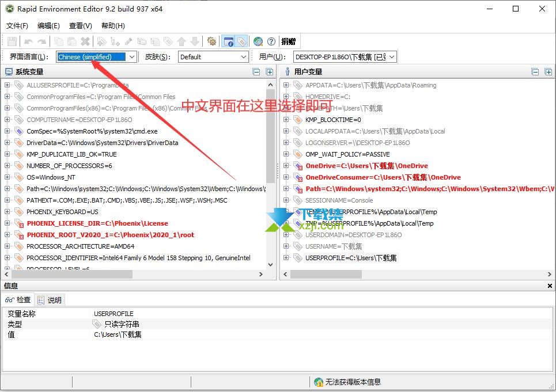Click the error tag icon beside OneDriveConsumer

[x=298, y=177]
